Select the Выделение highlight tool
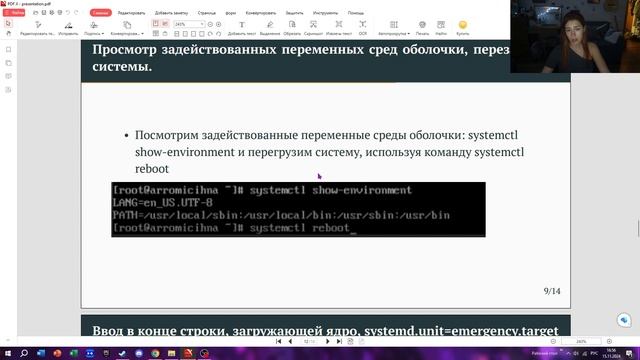The image size is (640, 360). [270, 28]
